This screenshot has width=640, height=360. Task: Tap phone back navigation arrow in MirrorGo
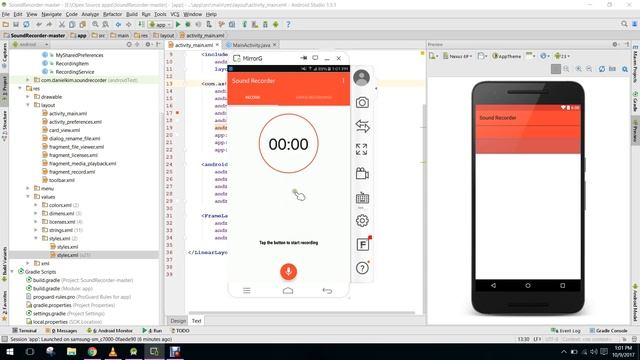tap(327, 291)
